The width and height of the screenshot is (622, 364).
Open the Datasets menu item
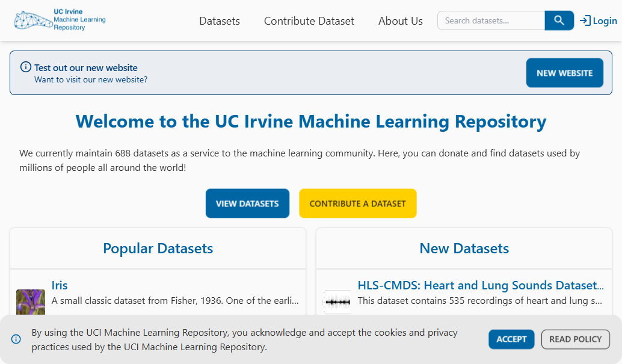click(x=219, y=20)
